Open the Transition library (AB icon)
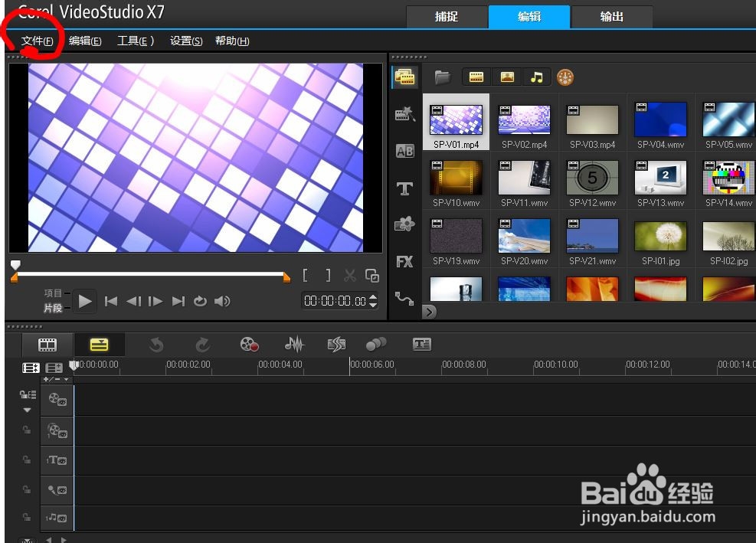The image size is (756, 543). pyautogui.click(x=404, y=151)
